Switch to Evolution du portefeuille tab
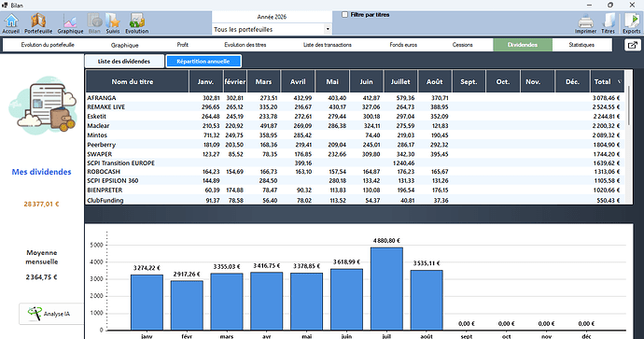Viewport: 644px width, 339px height. [48, 45]
